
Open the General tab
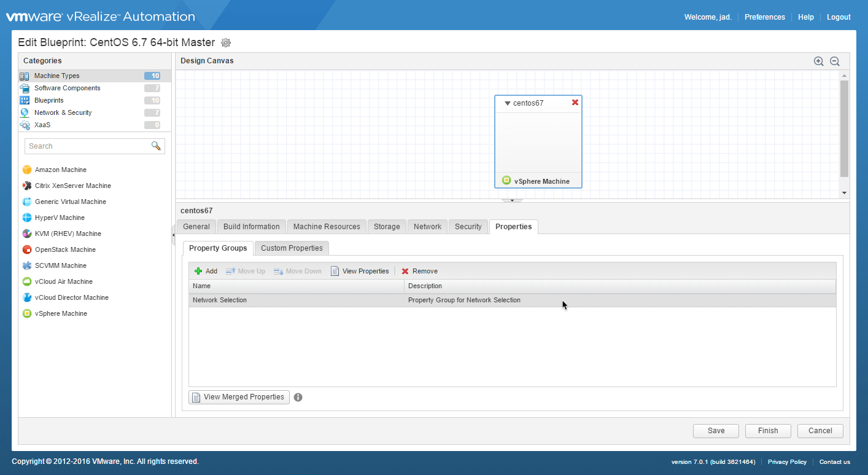pyautogui.click(x=196, y=227)
